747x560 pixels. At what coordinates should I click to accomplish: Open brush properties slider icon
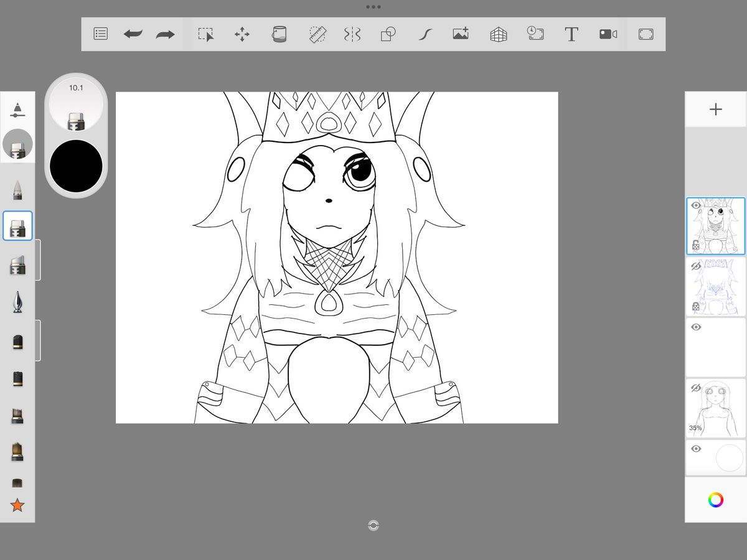tap(17, 110)
